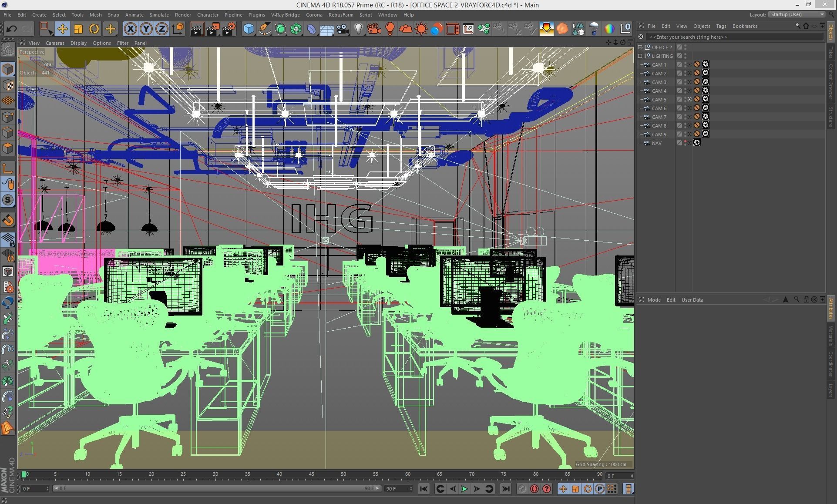
Task: Open the RebusFarm menu
Action: [341, 15]
